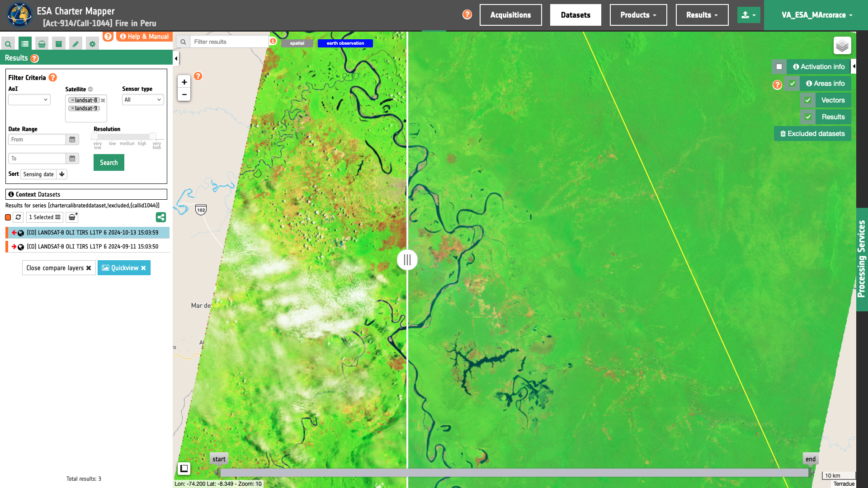Toggle sort direction arrow
Screen dimensions: 868x488
(x=62, y=174)
